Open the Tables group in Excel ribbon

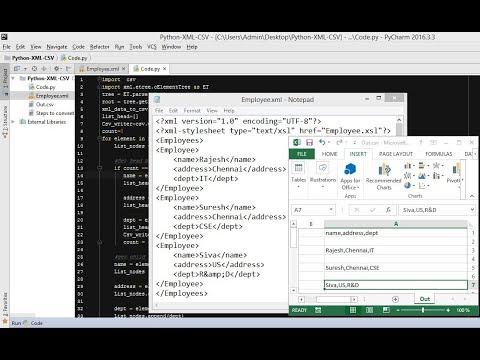point(298,175)
